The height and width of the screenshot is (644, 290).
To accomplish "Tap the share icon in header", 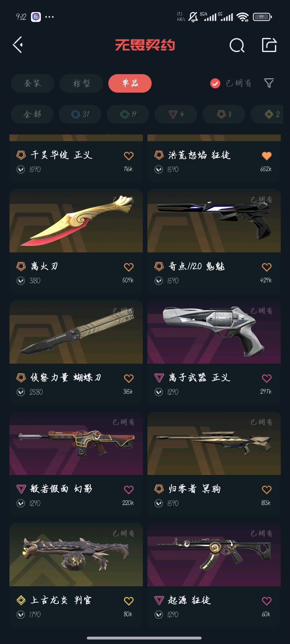I will pyautogui.click(x=269, y=45).
